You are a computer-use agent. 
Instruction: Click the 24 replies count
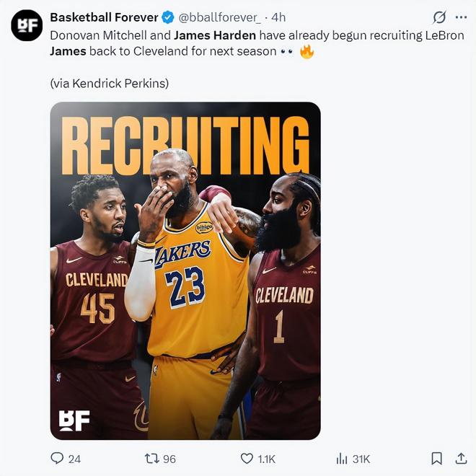(x=74, y=459)
